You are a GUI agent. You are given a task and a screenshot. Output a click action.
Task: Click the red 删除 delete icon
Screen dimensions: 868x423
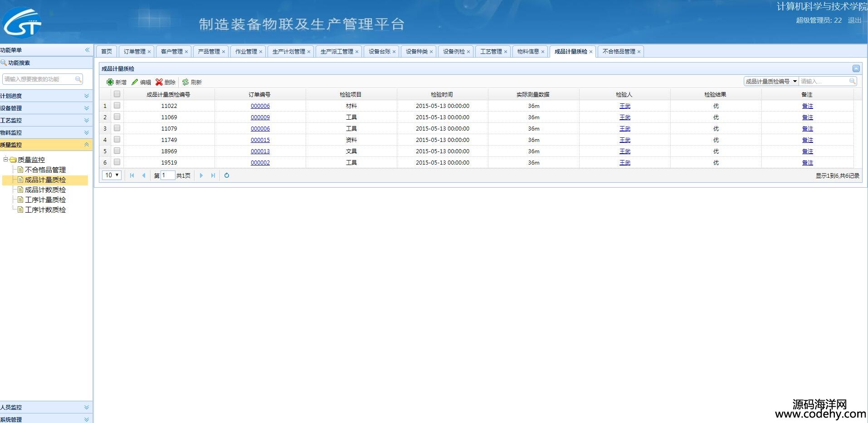159,82
